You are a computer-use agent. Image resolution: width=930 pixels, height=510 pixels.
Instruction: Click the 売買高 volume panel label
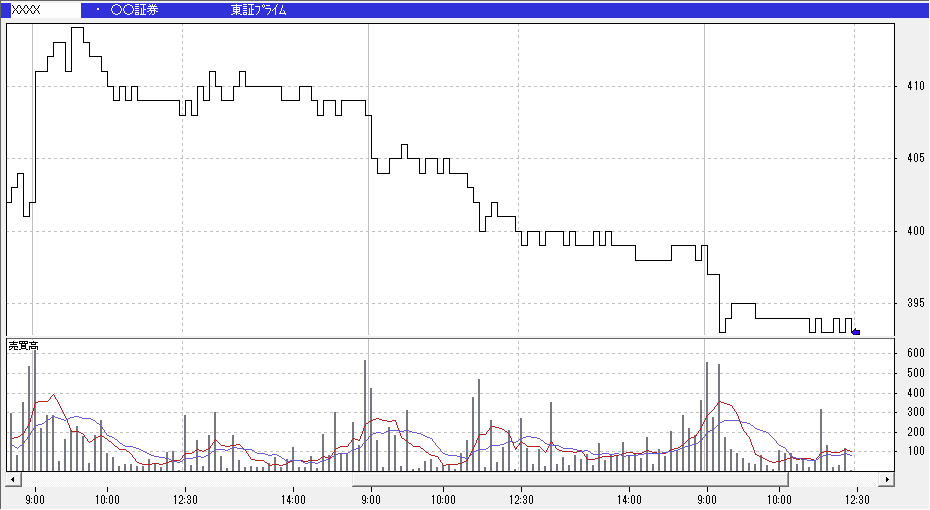click(x=24, y=346)
